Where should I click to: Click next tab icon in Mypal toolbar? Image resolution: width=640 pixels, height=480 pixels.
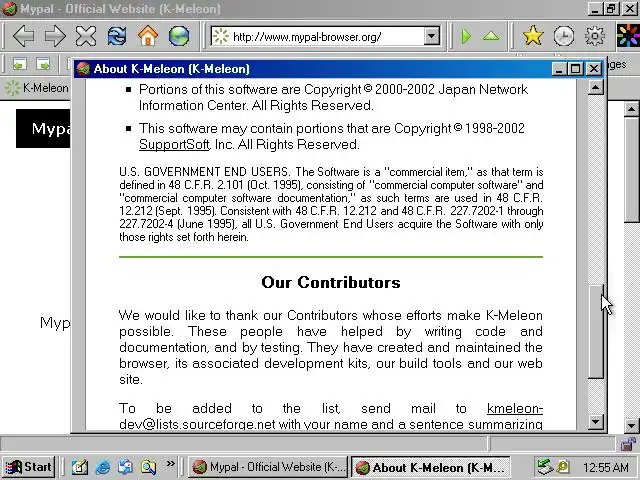click(x=43, y=64)
